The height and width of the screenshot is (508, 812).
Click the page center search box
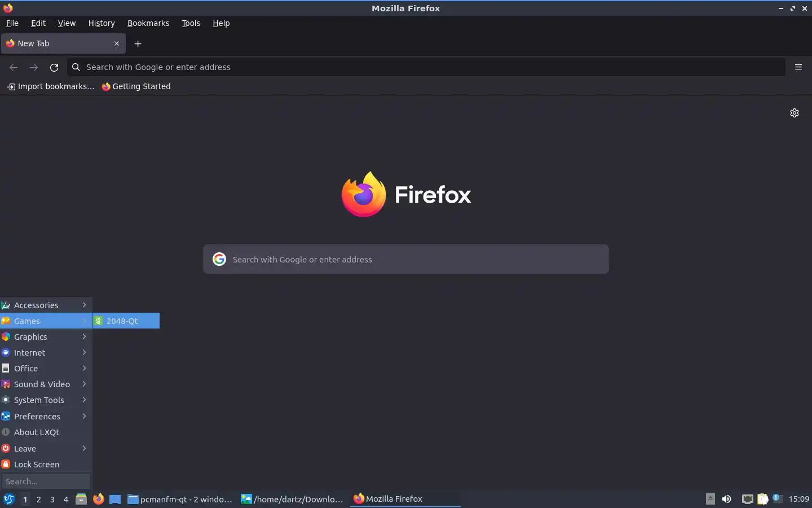coord(406,259)
